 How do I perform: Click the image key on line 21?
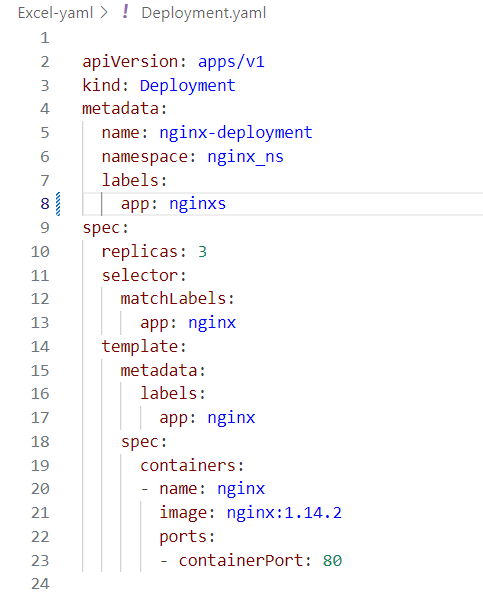pyautogui.click(x=182, y=513)
